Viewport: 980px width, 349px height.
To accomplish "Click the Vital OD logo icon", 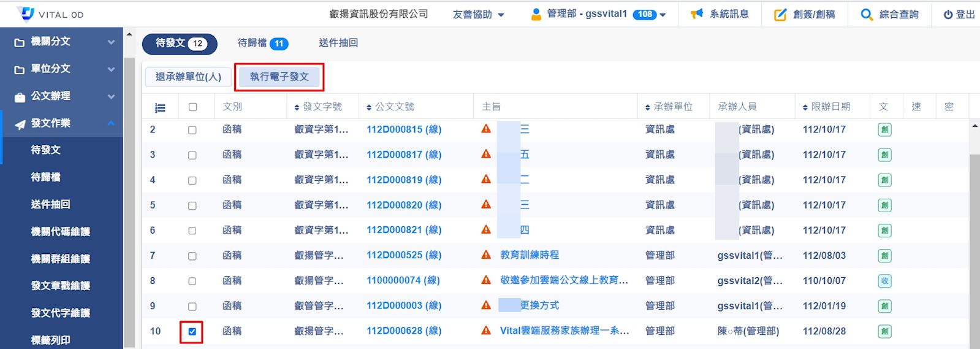I will tap(26, 13).
